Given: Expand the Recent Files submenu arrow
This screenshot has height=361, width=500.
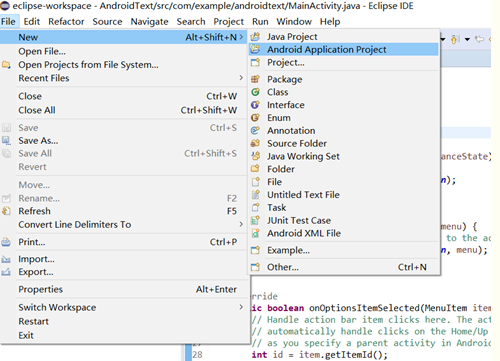Looking at the screenshot, I should 241,78.
